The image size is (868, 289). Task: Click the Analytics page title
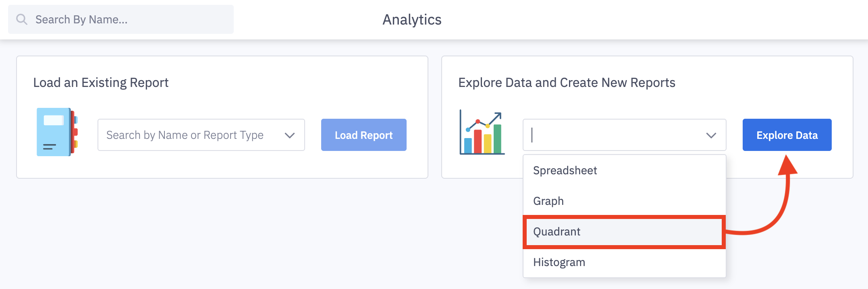pyautogui.click(x=412, y=20)
